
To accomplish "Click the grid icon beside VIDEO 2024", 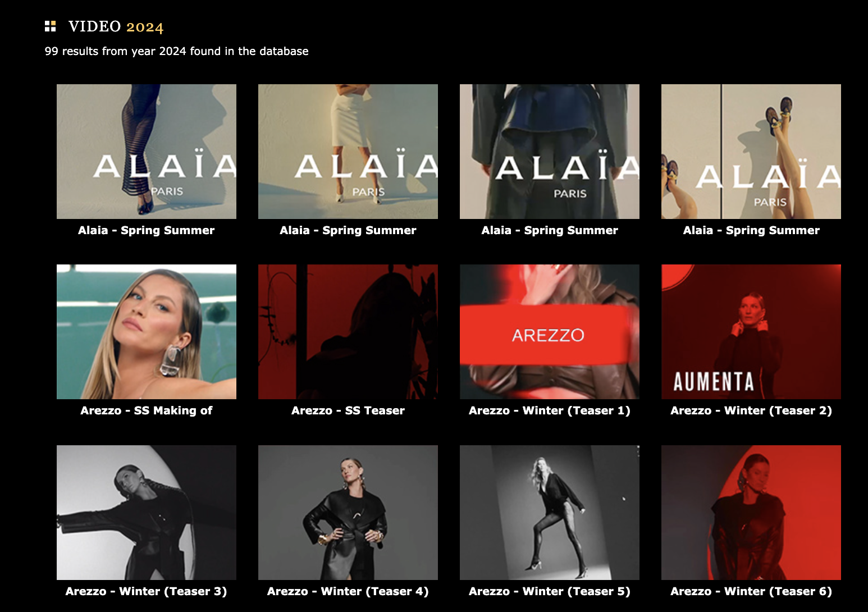I will 51,26.
